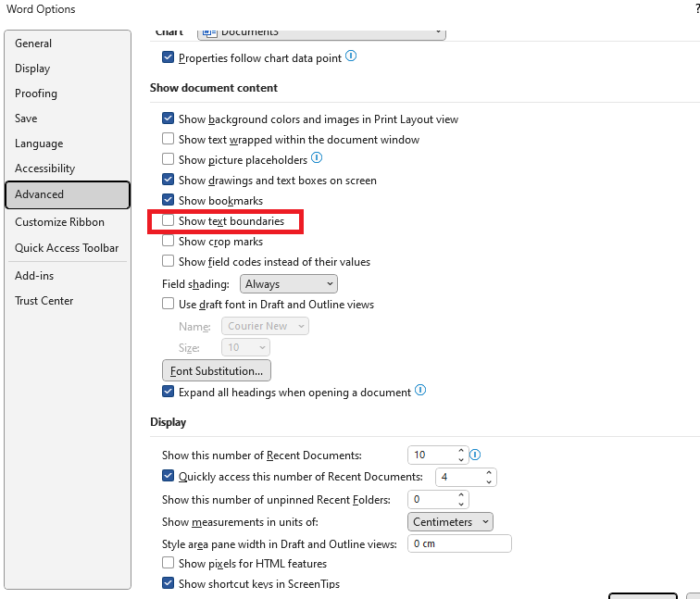700x599 pixels.
Task: Open Trust Center settings
Action: point(68,301)
